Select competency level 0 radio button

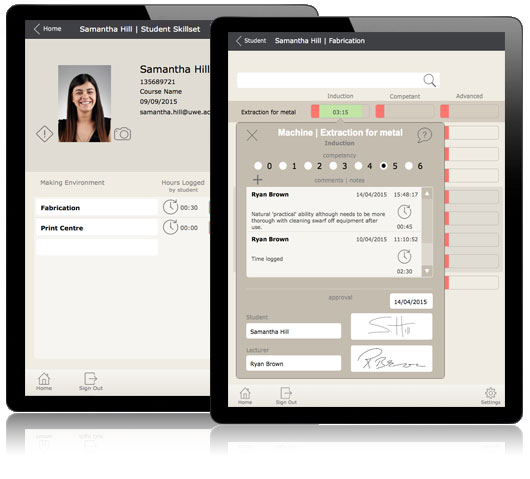258,166
